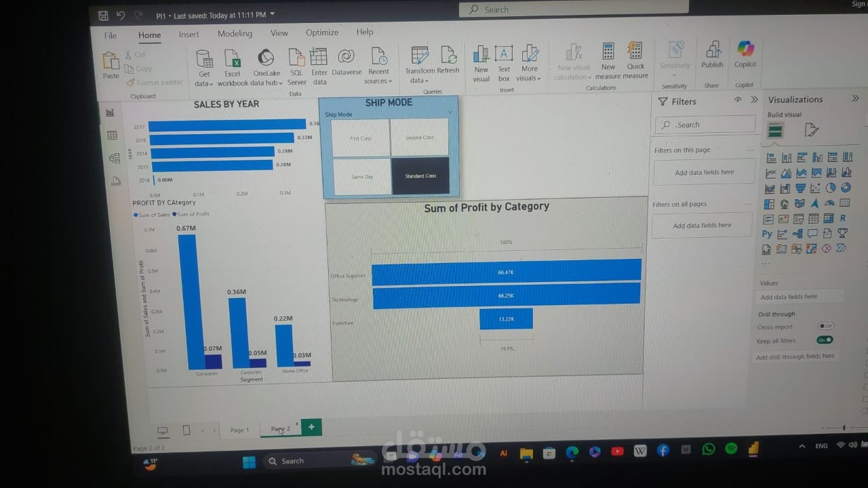Click the Save icon in the title bar
Image resolution: width=868 pixels, height=488 pixels.
(103, 15)
